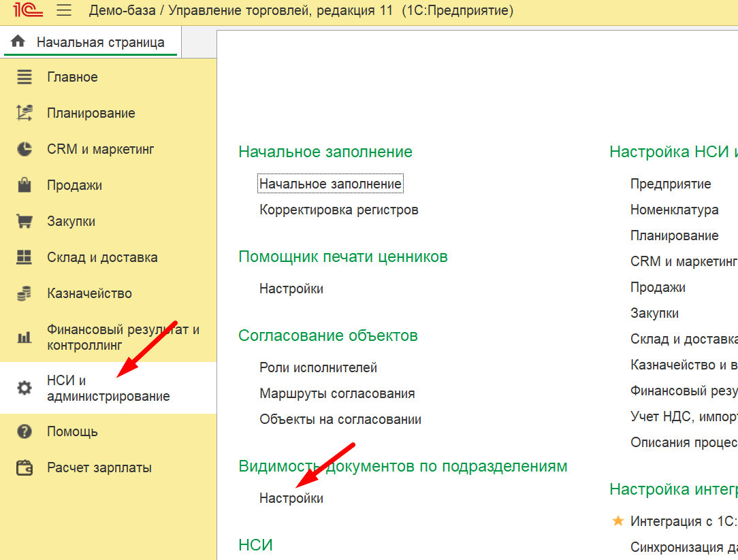Viewport: 738px width, 560px height.
Task: Open the hamburger main menu icon
Action: pos(64,10)
